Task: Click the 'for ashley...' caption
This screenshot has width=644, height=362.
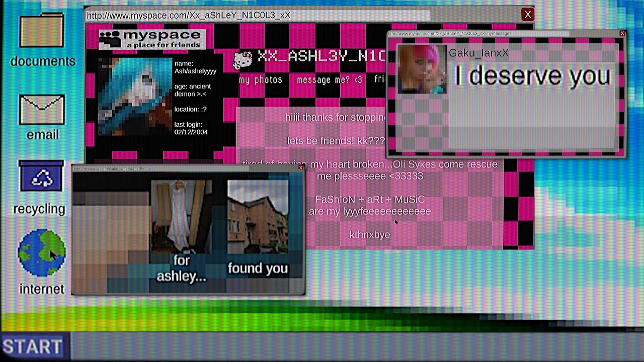Action: coord(182,268)
